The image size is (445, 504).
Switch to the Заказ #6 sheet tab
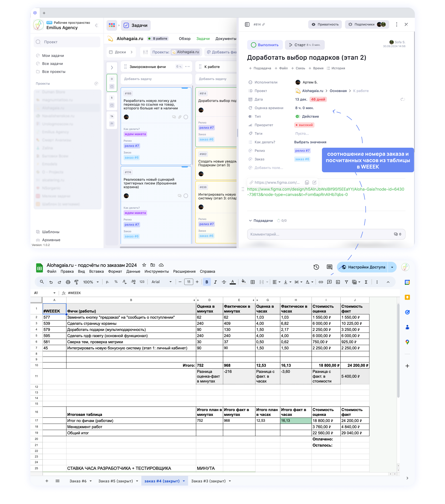pyautogui.click(x=78, y=481)
